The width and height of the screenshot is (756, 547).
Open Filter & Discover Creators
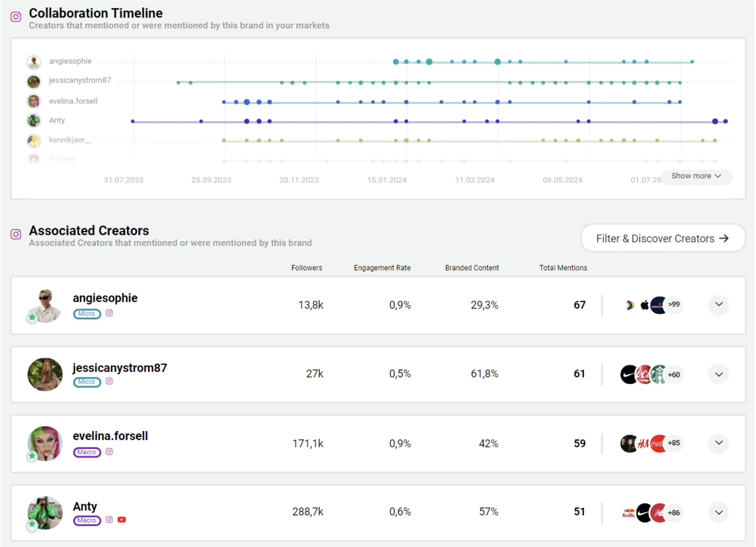(x=663, y=239)
